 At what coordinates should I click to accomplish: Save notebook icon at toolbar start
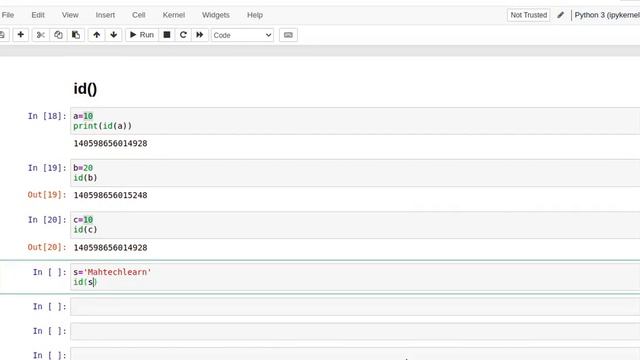click(x=2, y=35)
